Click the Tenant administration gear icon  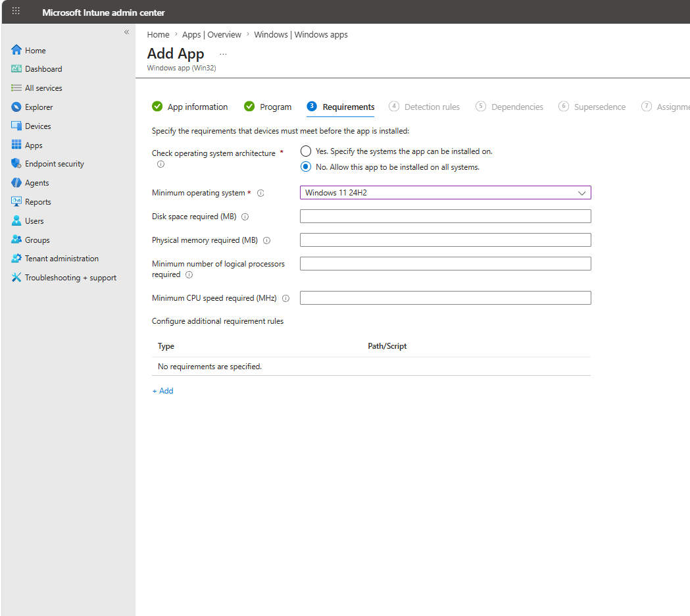(x=16, y=259)
